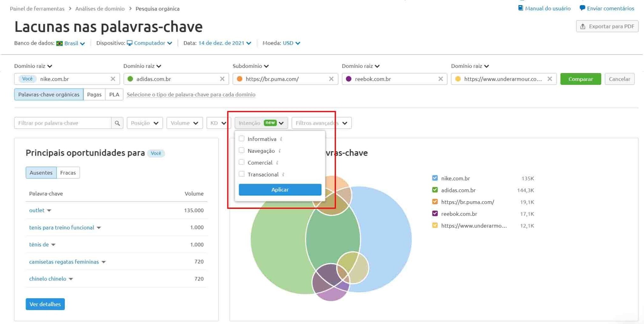Image resolution: width=644 pixels, height=324 pixels.
Task: Click the green adidas.com.br color dot
Action: (x=130, y=79)
